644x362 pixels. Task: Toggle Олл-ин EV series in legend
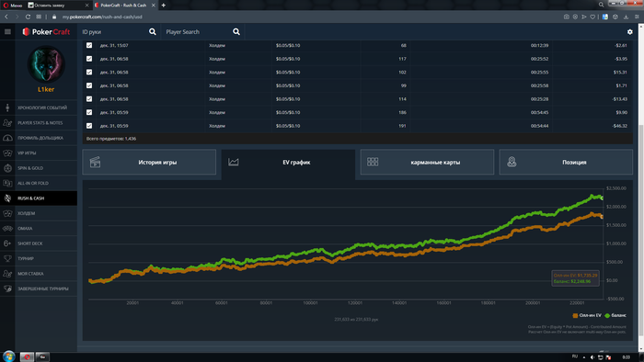point(587,315)
